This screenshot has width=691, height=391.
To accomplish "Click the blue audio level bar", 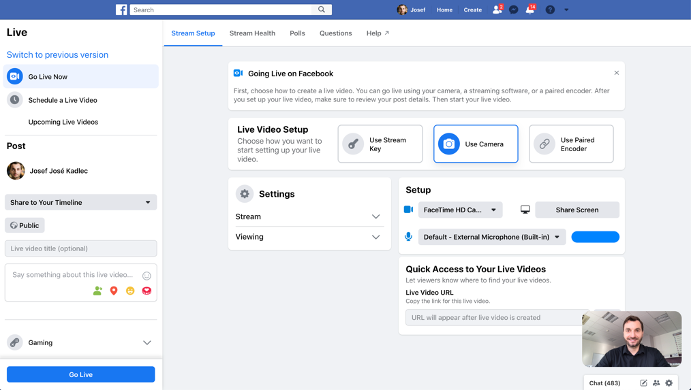I will [595, 237].
